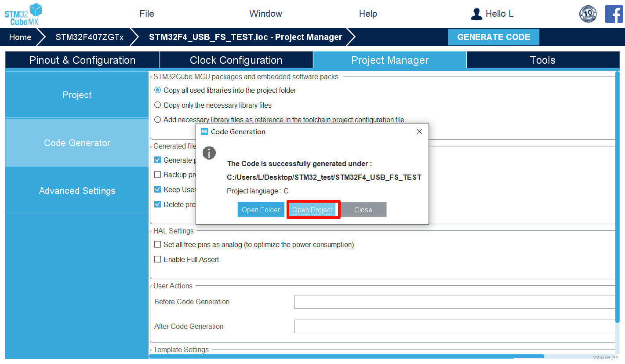Open the Help menu
625x364 pixels.
coord(368,14)
